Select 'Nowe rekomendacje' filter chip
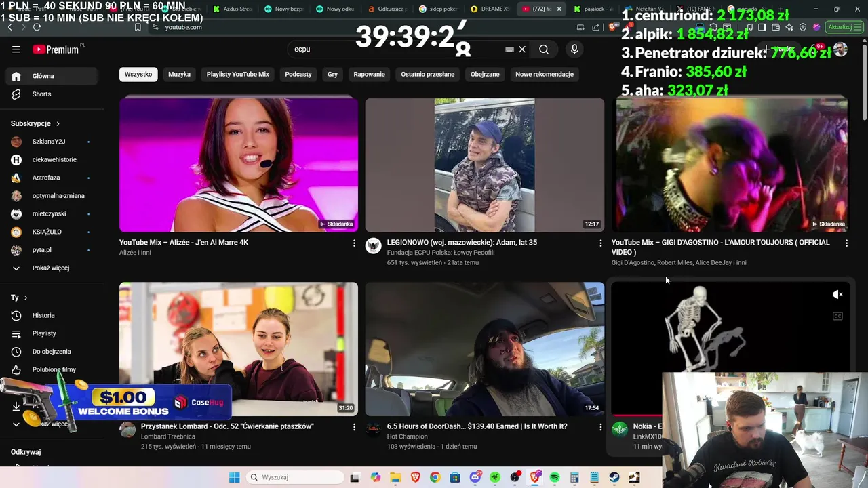 (545, 74)
